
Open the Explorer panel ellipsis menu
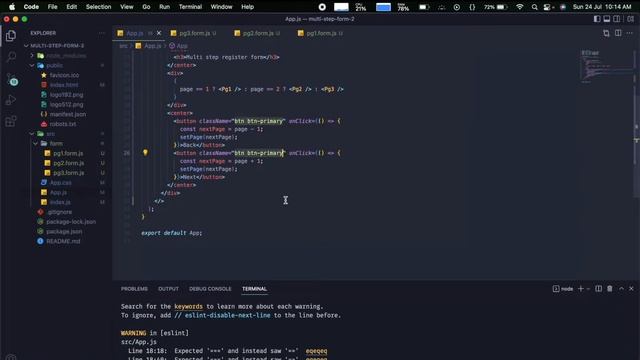101,33
